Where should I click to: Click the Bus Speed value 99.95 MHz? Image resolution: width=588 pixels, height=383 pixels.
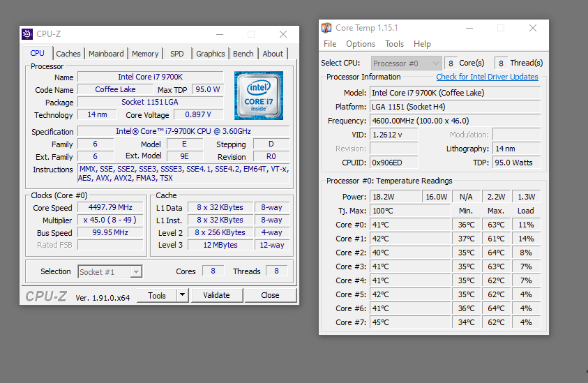(110, 232)
